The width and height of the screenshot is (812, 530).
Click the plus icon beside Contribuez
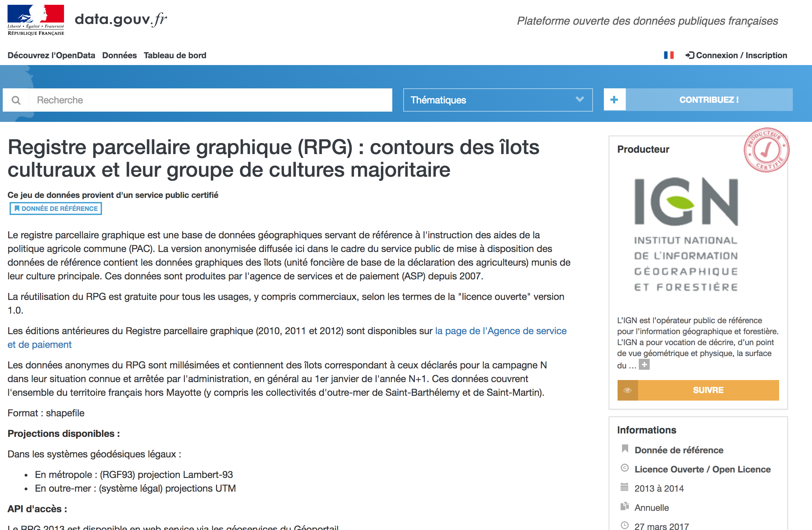click(x=614, y=100)
